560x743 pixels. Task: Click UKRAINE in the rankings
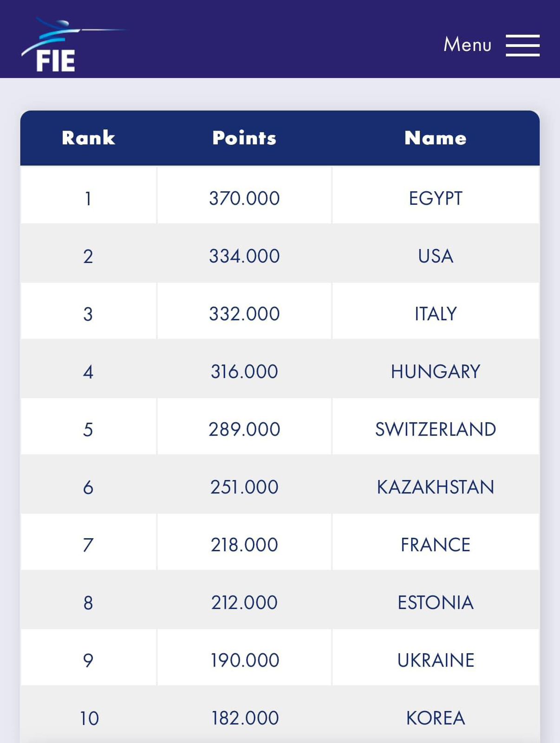[x=435, y=660]
